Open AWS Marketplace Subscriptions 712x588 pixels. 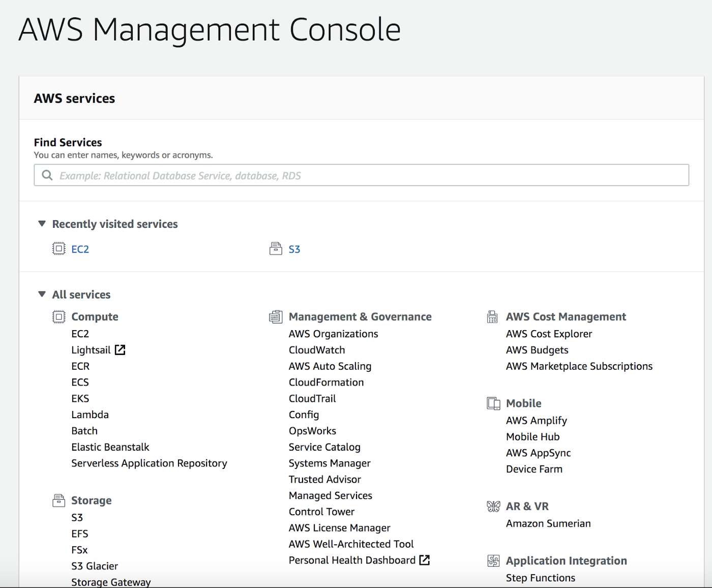[579, 366]
